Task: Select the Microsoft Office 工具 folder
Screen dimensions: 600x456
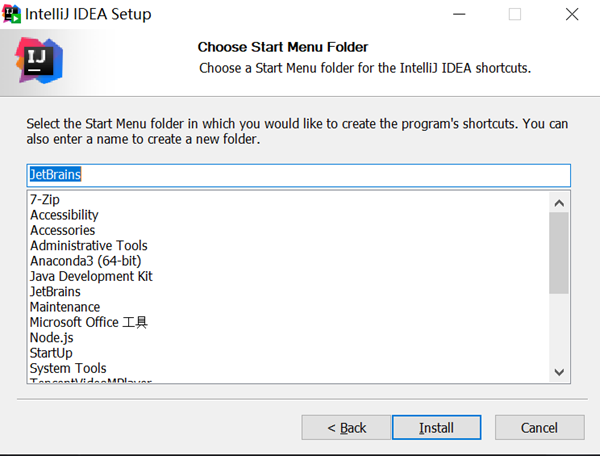Action: pos(88,322)
